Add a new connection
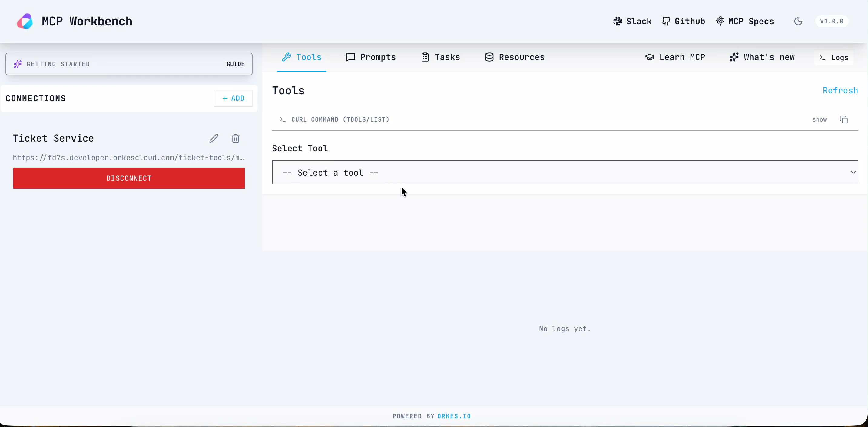Screen dimensions: 868x427 click(233, 98)
